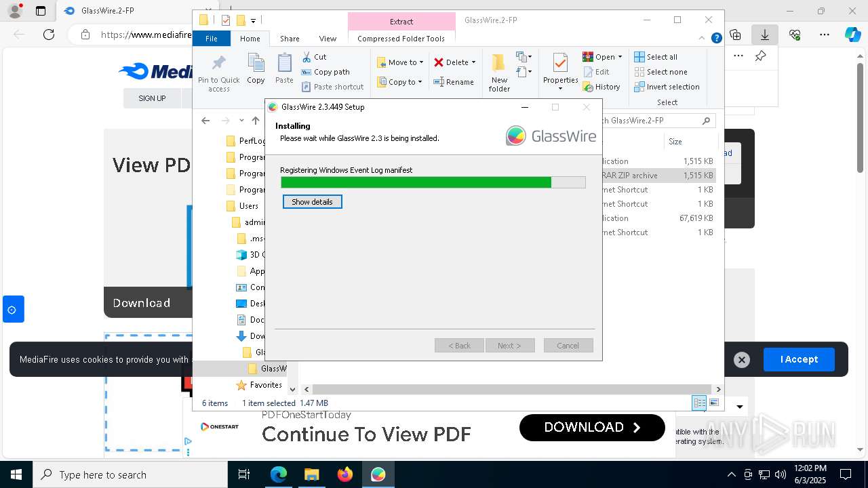Viewport: 868px width, 488px height.
Task: Switch to the Home ribbon tab
Action: point(250,39)
